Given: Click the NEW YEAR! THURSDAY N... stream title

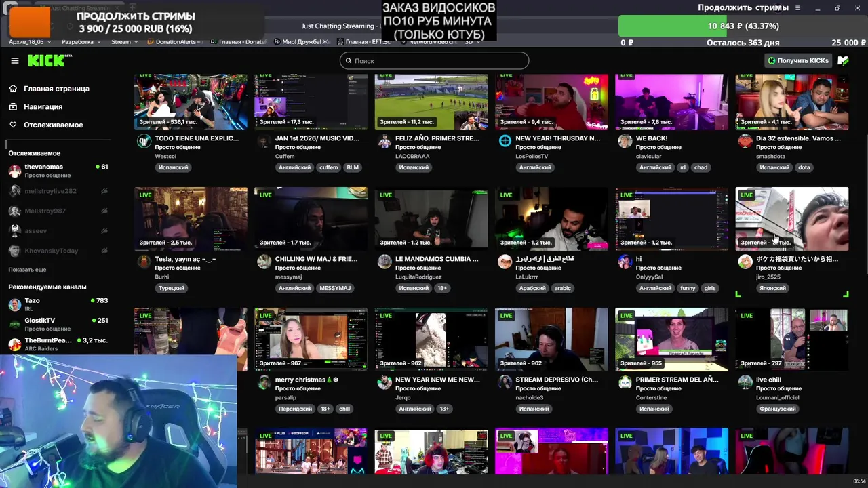Looking at the screenshot, I should pyautogui.click(x=557, y=138).
